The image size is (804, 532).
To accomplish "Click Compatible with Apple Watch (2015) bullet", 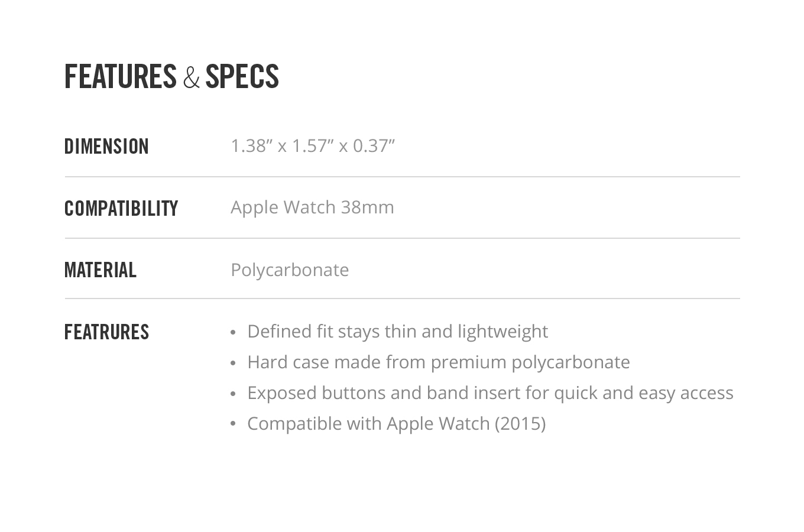I will point(396,424).
